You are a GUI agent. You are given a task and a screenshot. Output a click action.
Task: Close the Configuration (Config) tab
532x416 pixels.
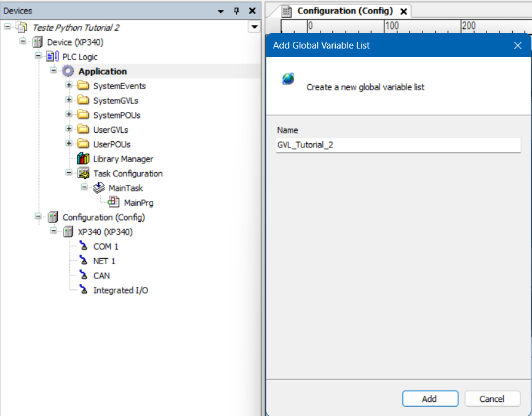(x=403, y=12)
